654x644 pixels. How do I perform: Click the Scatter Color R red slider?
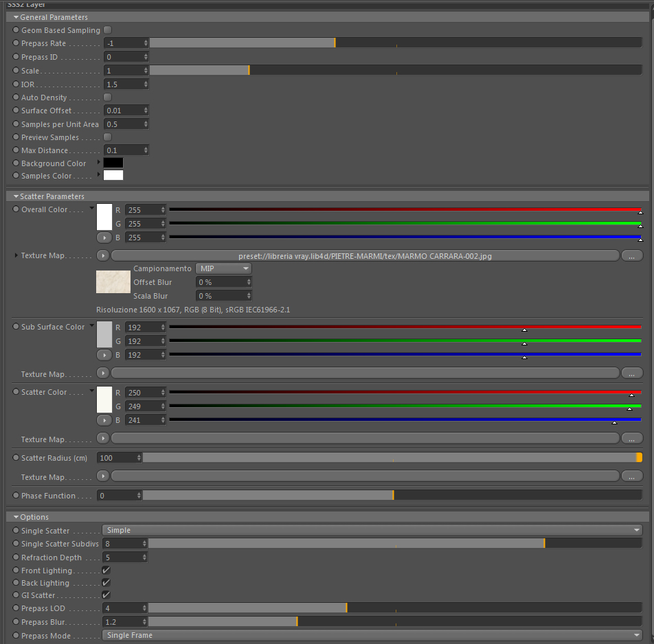tap(405, 392)
